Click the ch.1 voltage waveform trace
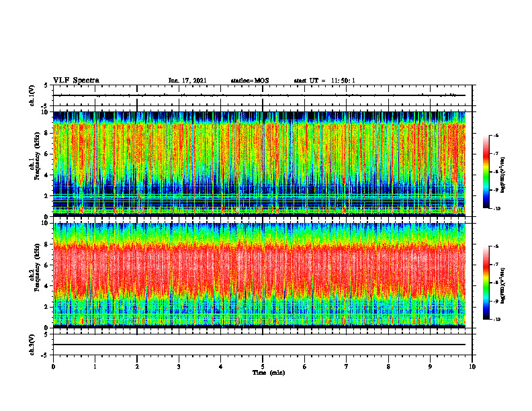This screenshot has width=532, height=411. click(259, 95)
